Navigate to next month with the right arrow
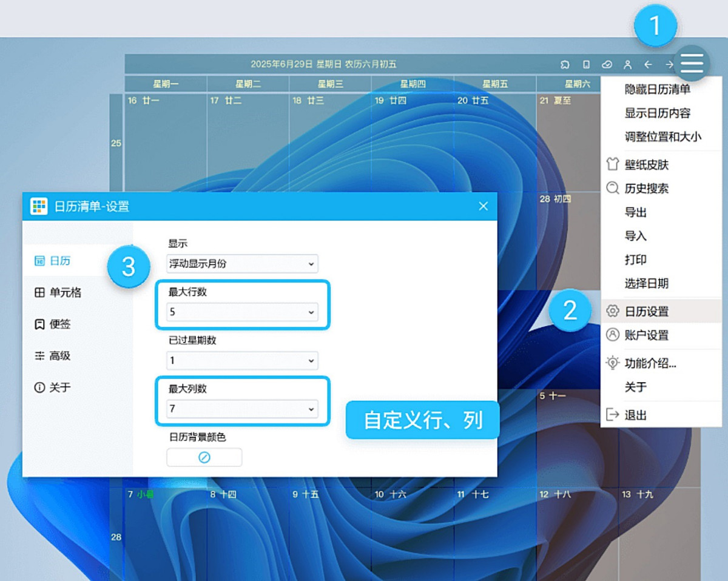 (669, 64)
